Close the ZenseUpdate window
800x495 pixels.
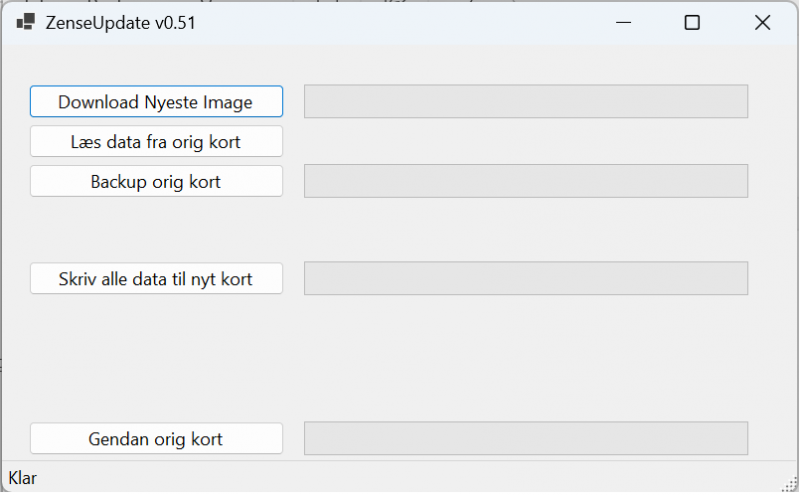point(762,22)
